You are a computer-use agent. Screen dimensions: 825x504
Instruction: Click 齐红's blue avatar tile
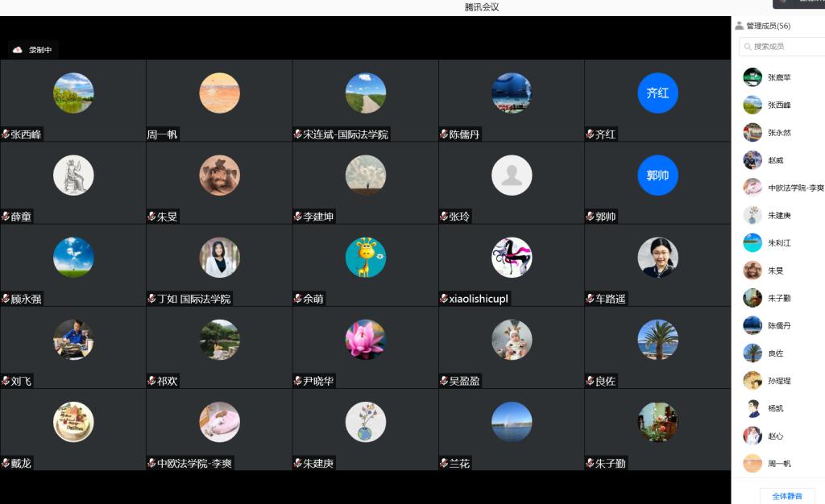657,93
